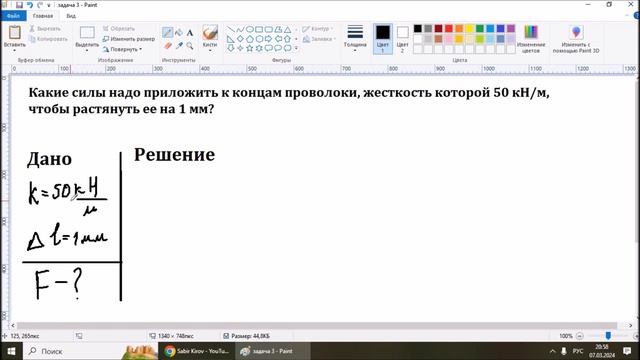Open the Толщина (Size) dropdown

[355, 39]
